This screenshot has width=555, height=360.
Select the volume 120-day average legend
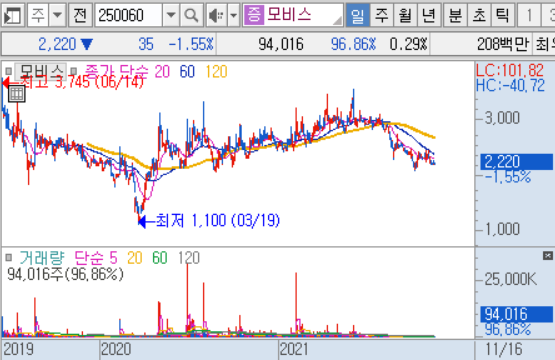pos(189,258)
